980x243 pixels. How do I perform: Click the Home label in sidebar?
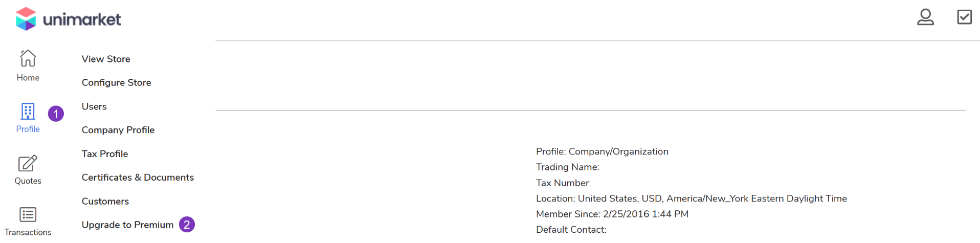coord(28,78)
